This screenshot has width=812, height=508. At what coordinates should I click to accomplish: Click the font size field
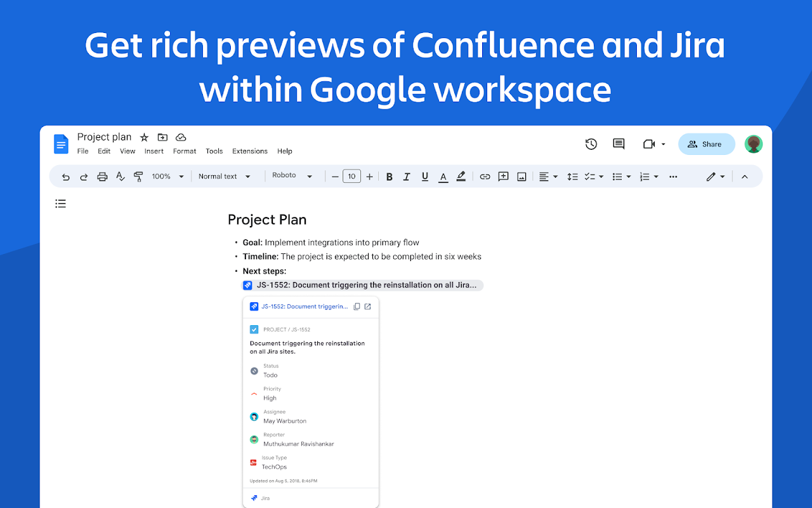tap(352, 177)
